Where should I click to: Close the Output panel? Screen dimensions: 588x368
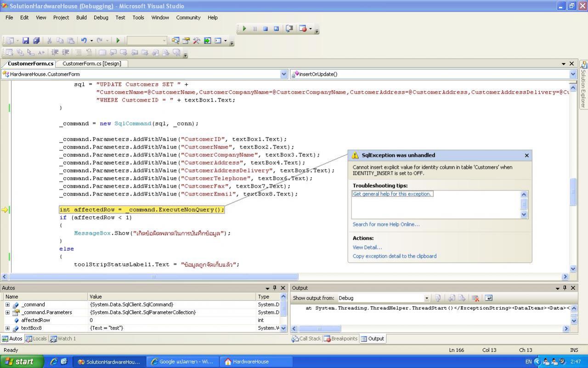click(x=573, y=288)
